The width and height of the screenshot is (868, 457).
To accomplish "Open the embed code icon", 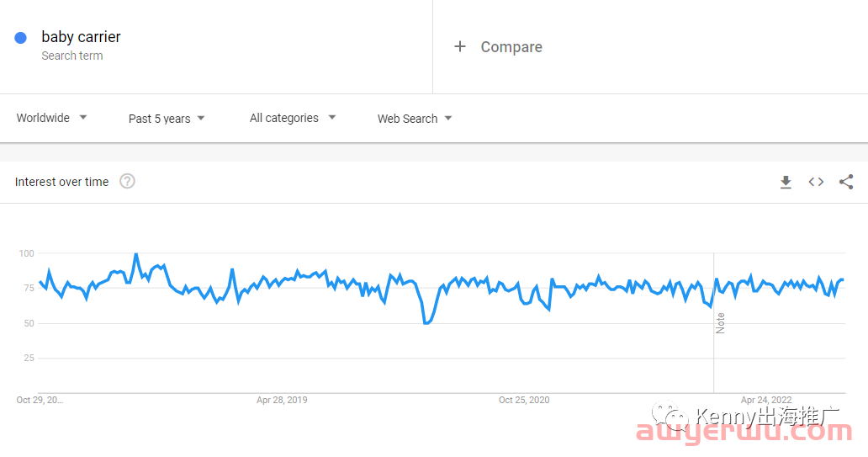I will pos(816,182).
